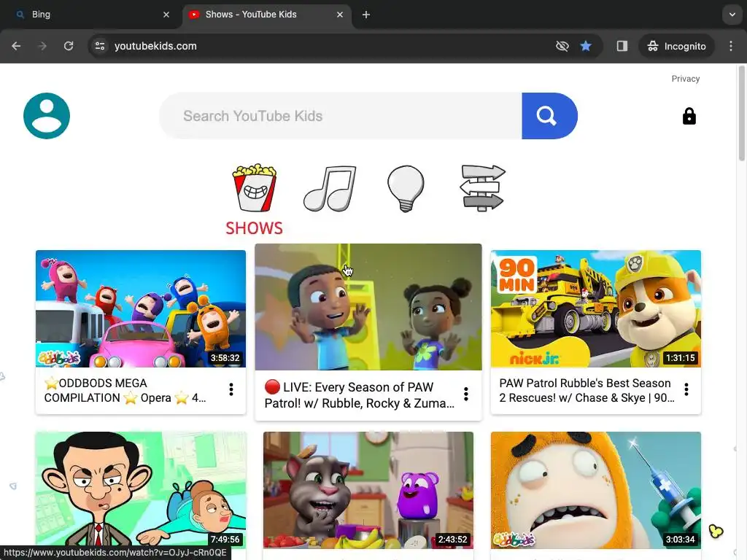Screen dimensions: 747x560
Task: Click the blue search magnifier button
Action: point(549,116)
